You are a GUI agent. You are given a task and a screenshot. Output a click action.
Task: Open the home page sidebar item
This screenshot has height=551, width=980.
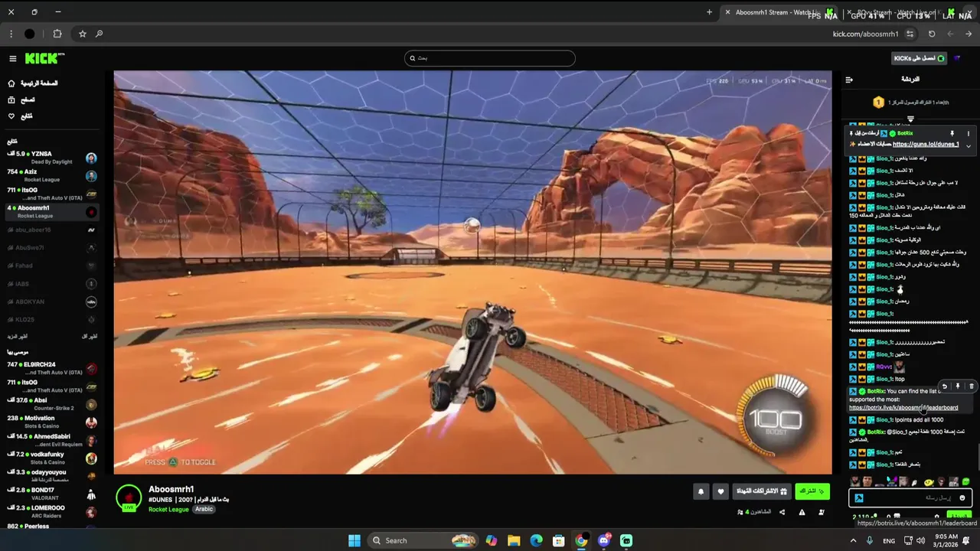pos(32,83)
